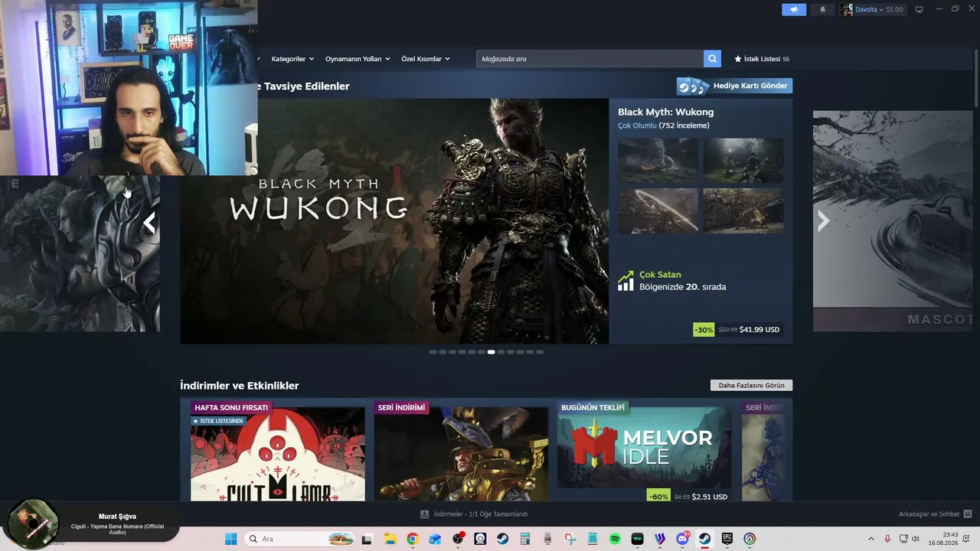Viewport: 980px width, 551px height.
Task: Expand the Oynamanın Yolları dropdown
Action: pyautogui.click(x=358, y=59)
